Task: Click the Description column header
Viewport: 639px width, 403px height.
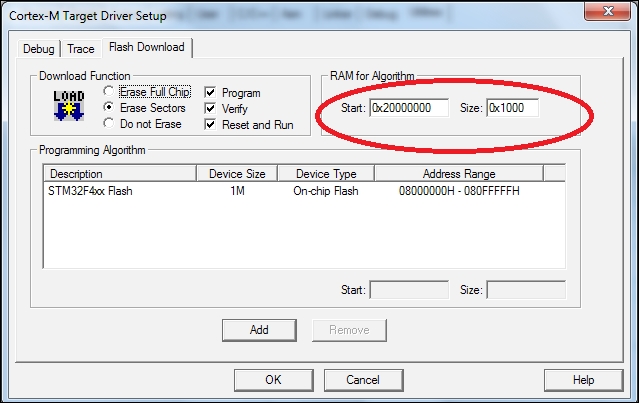Action: point(120,174)
